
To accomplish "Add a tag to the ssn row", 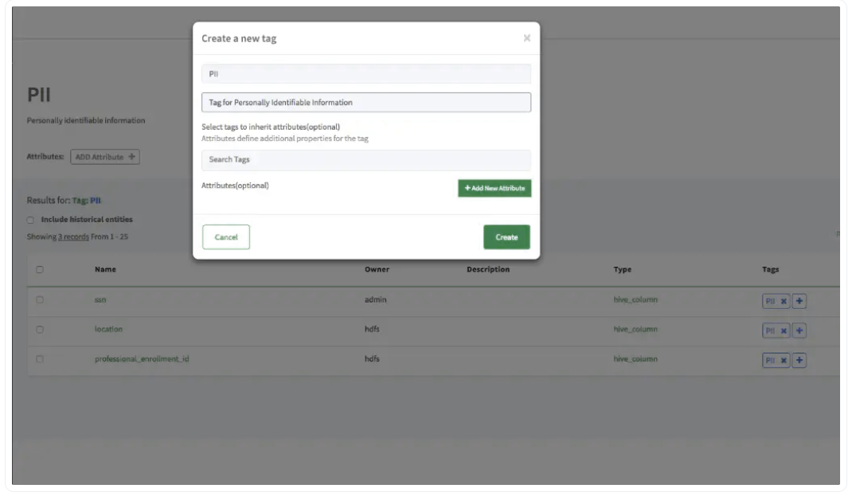I will coord(800,301).
